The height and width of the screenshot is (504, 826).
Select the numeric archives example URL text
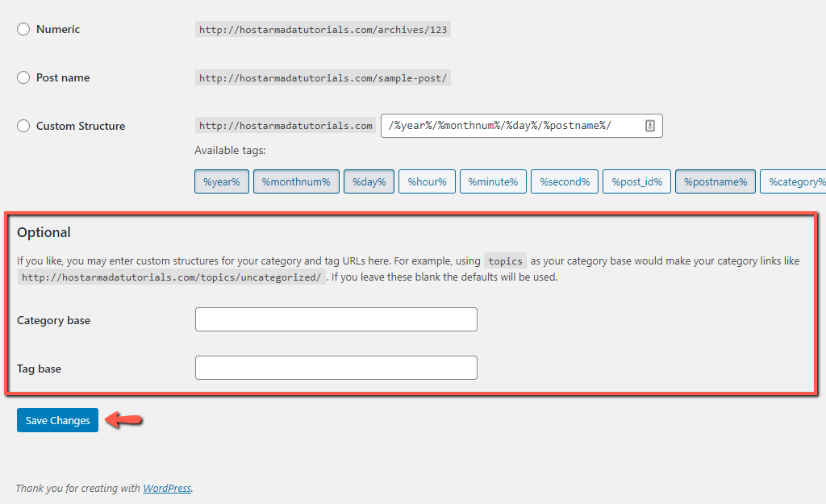click(322, 29)
